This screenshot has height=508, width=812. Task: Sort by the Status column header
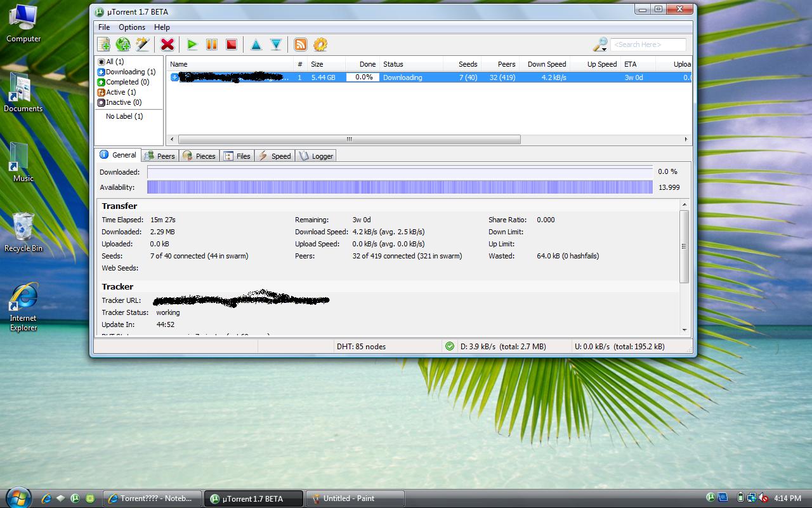[x=412, y=64]
